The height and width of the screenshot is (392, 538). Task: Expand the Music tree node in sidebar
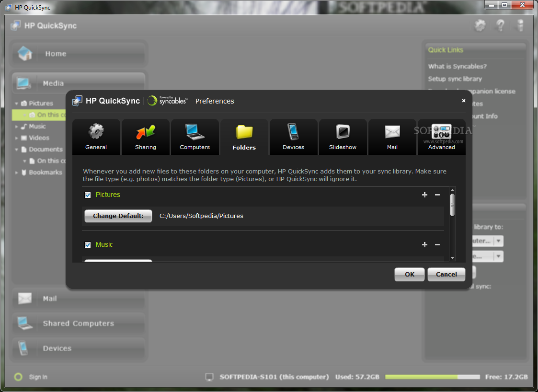[16, 127]
